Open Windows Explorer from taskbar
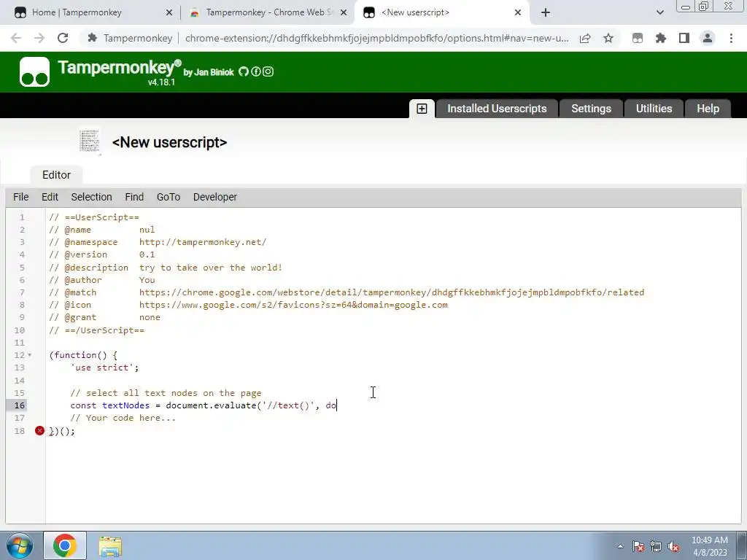This screenshot has width=747, height=560. tap(110, 546)
